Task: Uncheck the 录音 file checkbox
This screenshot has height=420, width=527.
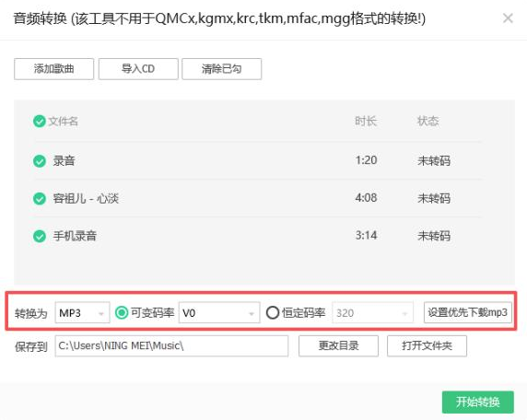Action: 40,161
